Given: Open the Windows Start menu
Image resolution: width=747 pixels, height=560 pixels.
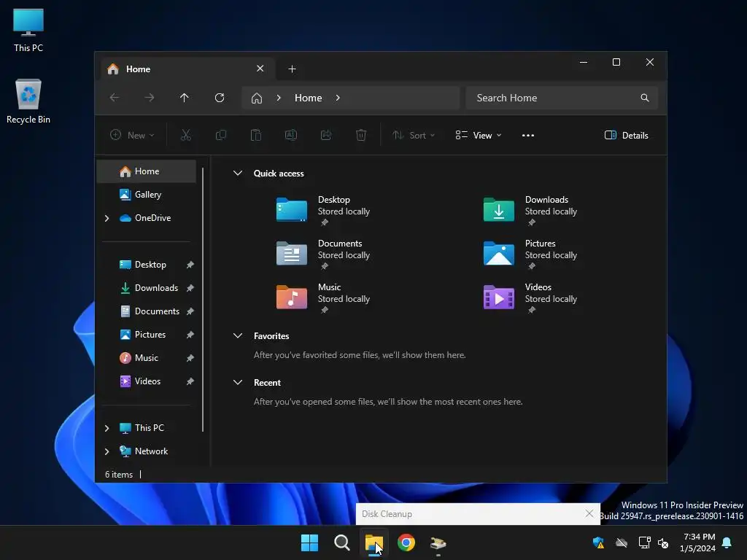Looking at the screenshot, I should point(309,542).
